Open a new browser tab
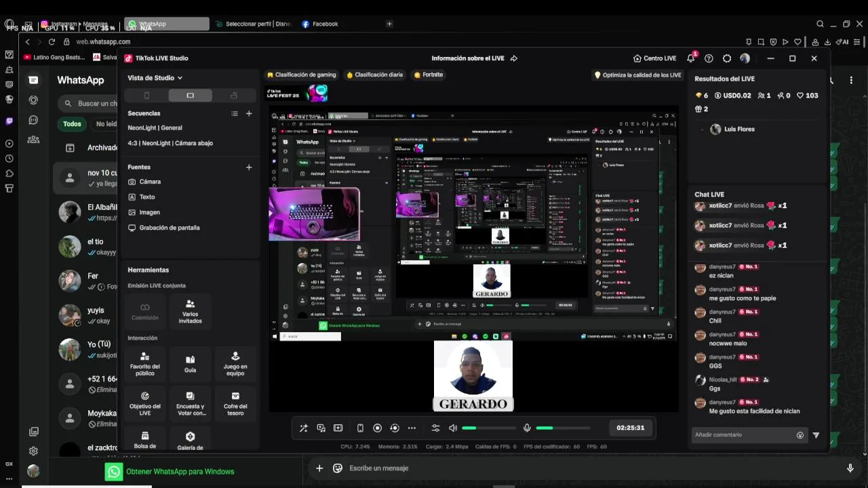 point(389,24)
